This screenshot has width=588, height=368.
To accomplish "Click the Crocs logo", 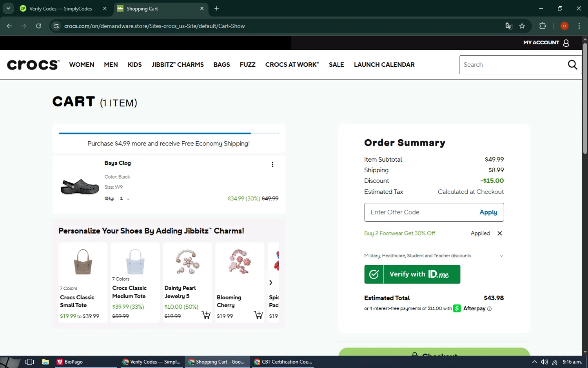I will pos(33,65).
